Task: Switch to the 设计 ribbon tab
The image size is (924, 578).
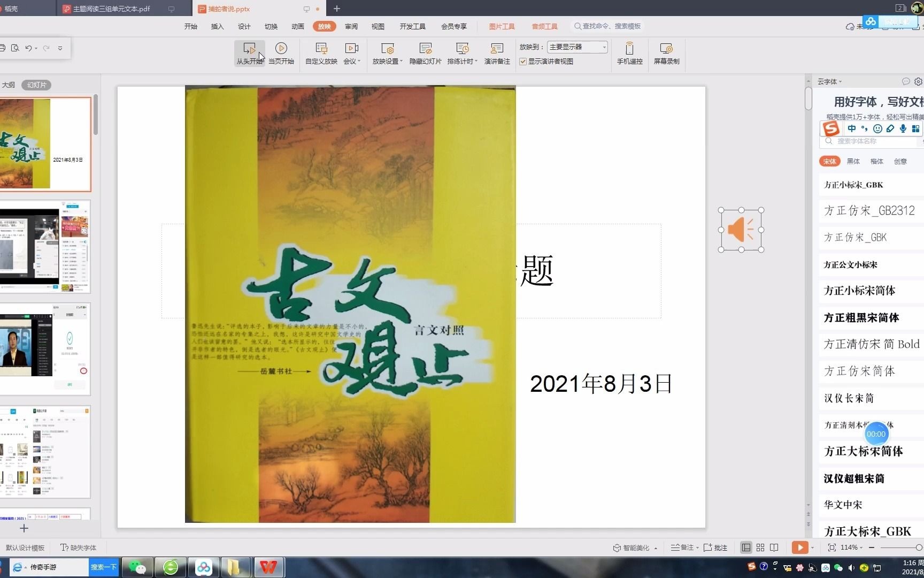Action: (244, 26)
